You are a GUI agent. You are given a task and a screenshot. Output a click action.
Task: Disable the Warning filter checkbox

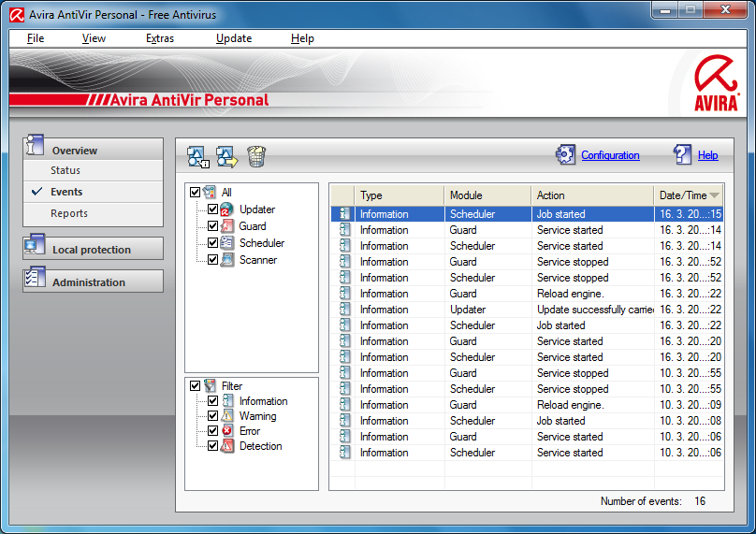(212, 416)
